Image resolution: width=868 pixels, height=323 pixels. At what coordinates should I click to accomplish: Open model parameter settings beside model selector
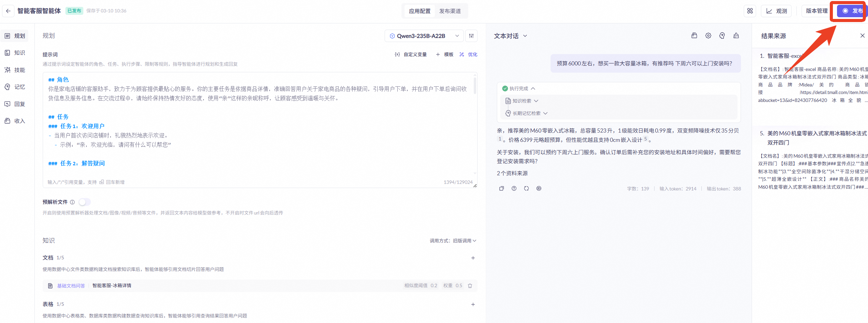coord(471,35)
